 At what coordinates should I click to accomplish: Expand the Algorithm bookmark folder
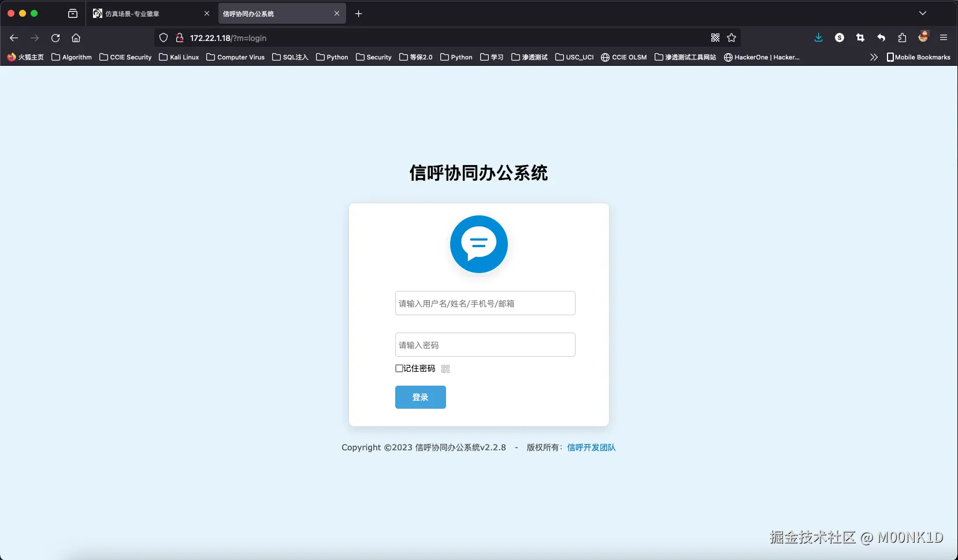pos(72,57)
